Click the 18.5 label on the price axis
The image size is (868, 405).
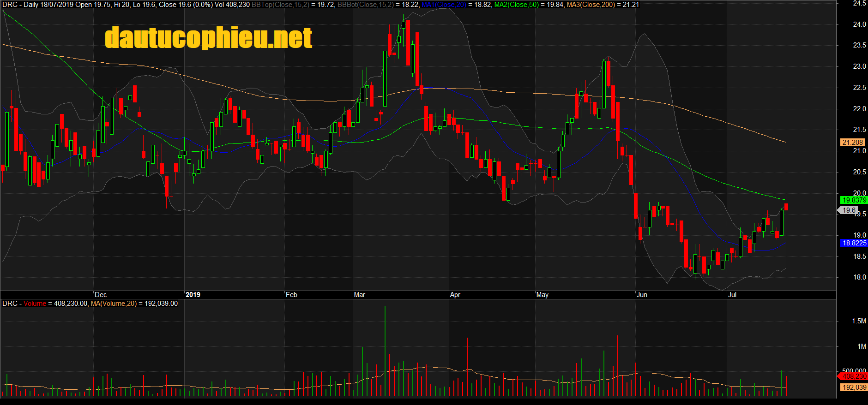tap(859, 256)
